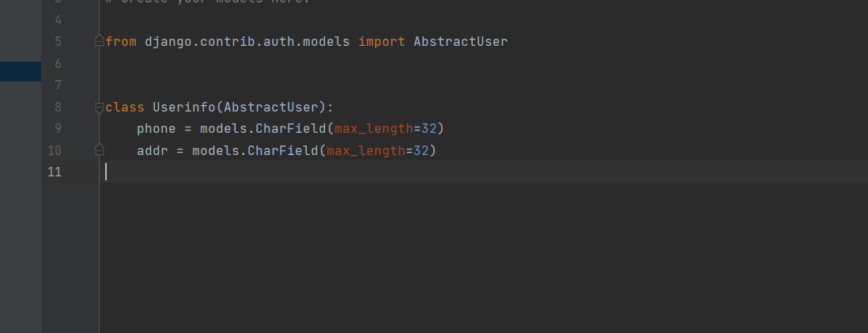
Task: Collapse the Userinfo class fold arrow
Action: point(99,107)
